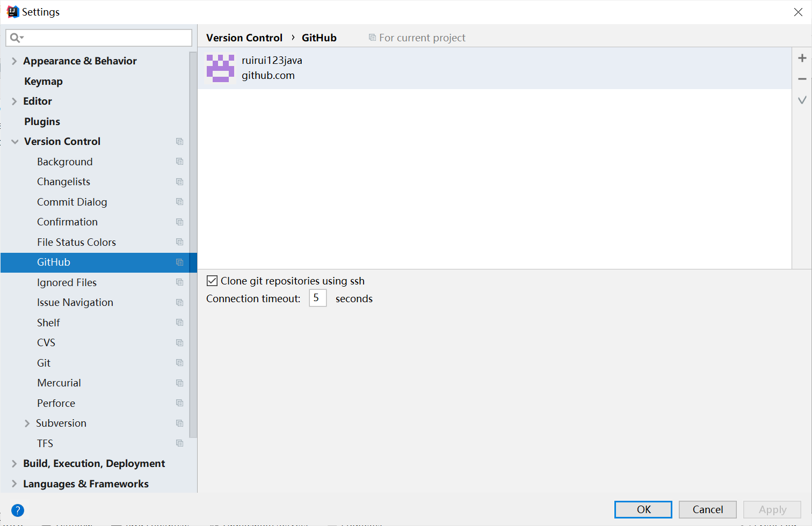Click project-level icon beside Issue Navigation
The width and height of the screenshot is (812, 526).
[180, 303]
